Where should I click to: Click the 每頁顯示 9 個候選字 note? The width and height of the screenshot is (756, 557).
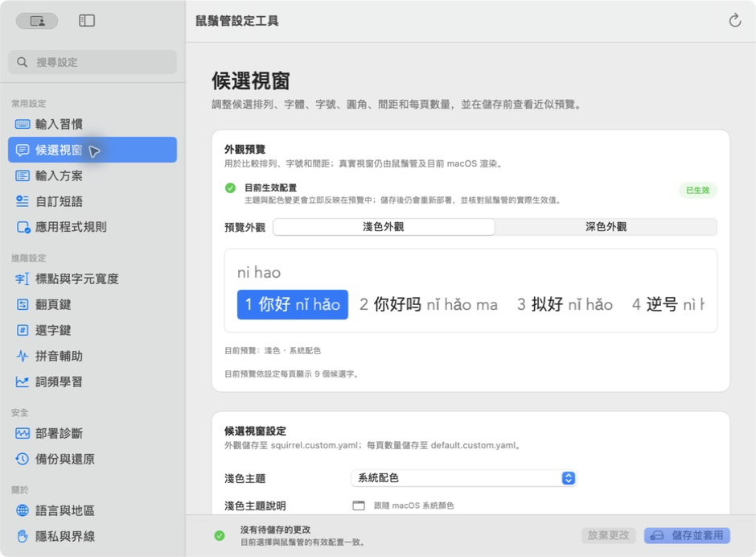click(x=291, y=374)
